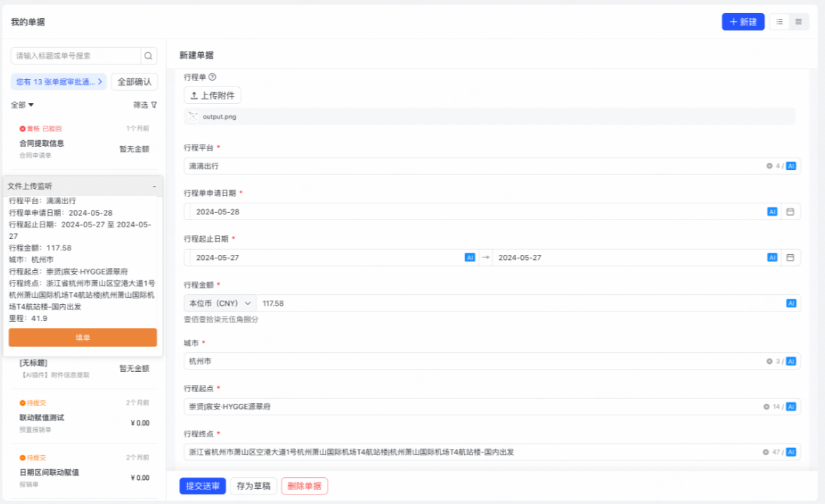Open calendar for 行程起止日期 range

[x=790, y=257]
